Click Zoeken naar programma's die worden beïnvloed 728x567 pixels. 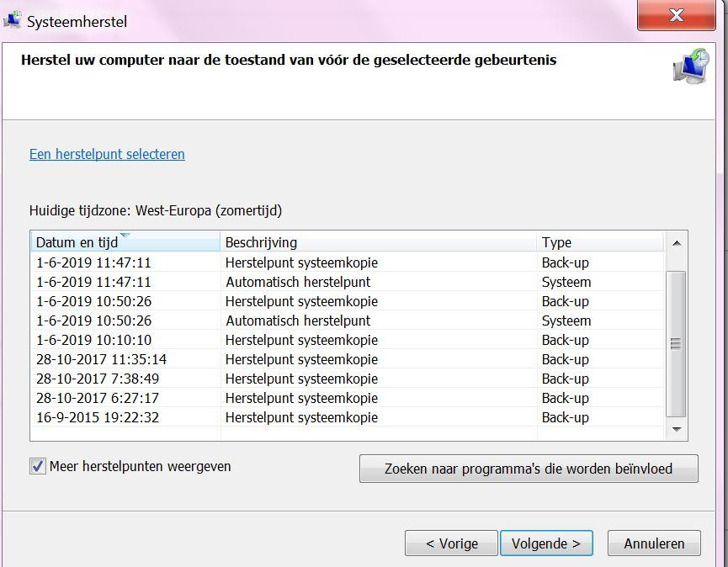[x=529, y=469]
